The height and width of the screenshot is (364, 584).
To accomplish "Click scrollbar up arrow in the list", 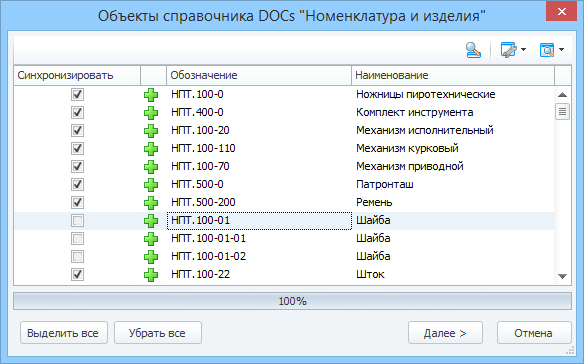I will [x=562, y=95].
